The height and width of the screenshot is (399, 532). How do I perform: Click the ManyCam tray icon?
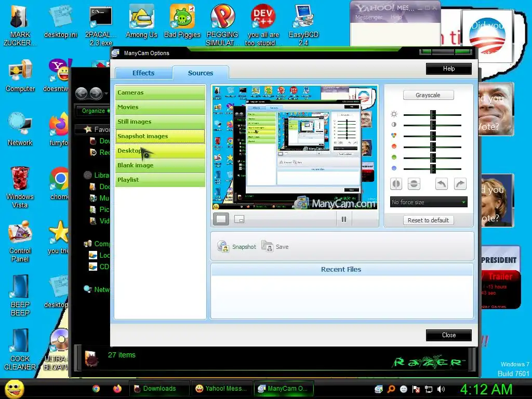coord(379,389)
